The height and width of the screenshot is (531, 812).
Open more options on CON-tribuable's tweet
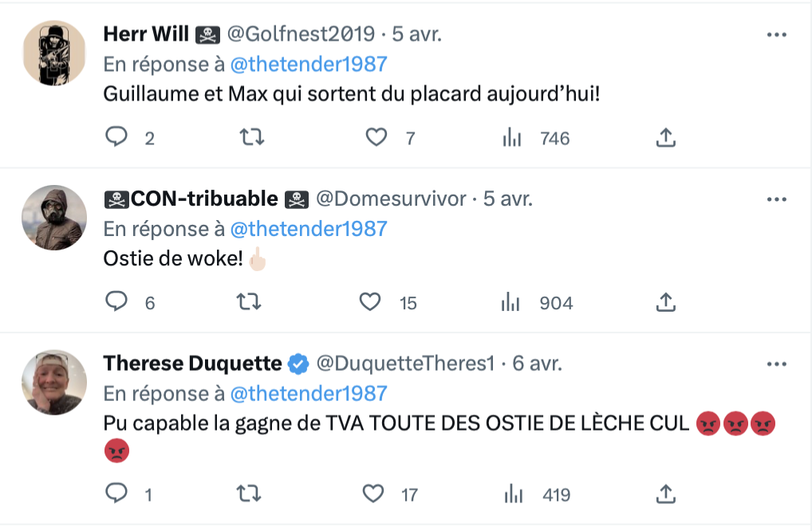pos(777,199)
